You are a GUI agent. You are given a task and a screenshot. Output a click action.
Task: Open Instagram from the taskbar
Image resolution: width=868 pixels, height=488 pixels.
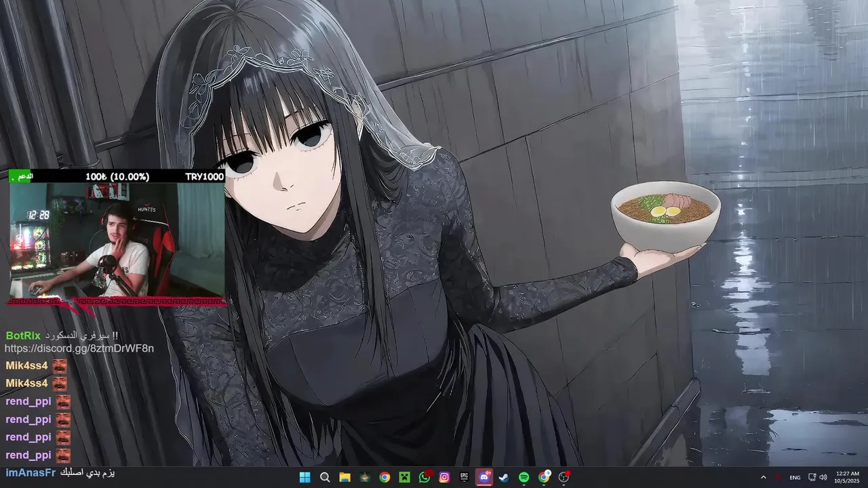(444, 477)
